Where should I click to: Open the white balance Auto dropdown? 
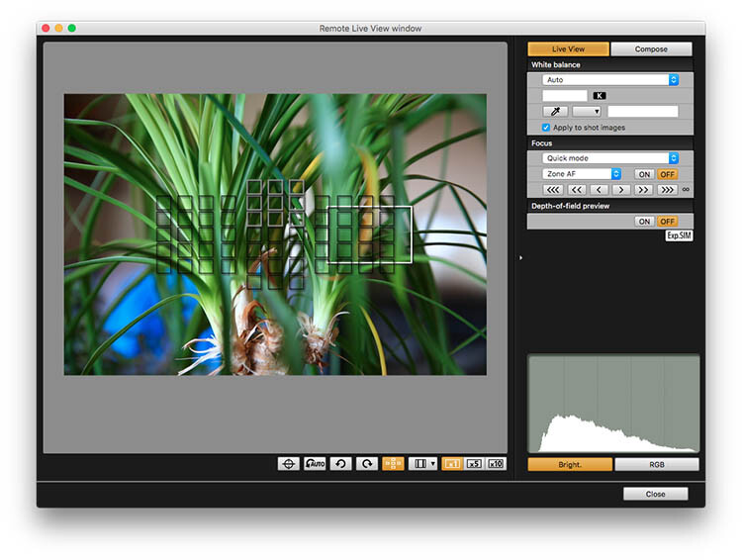[x=609, y=80]
